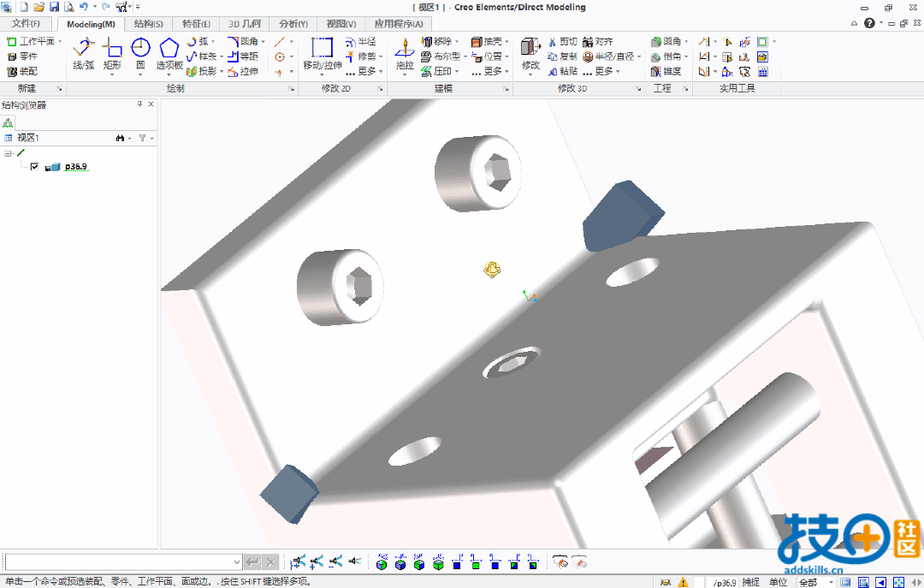This screenshot has width=924, height=588.
Task: Click 更多 in the 修改 3D group
Action: (601, 71)
